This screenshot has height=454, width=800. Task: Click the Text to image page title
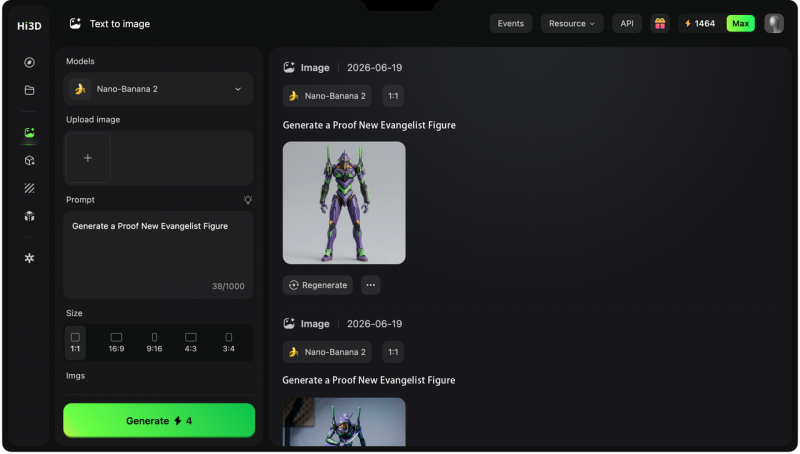120,23
